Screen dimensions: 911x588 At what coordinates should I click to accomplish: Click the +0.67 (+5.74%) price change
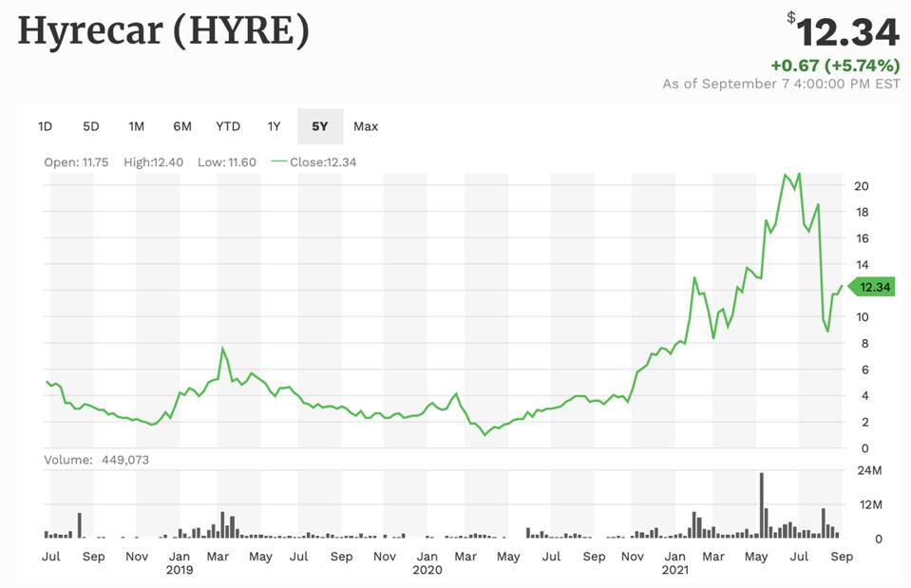pyautogui.click(x=834, y=66)
